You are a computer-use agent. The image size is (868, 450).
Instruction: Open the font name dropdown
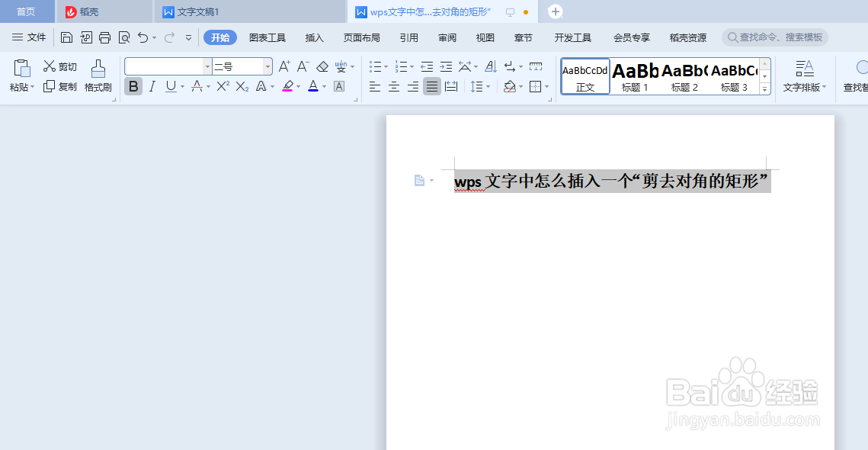pos(207,67)
